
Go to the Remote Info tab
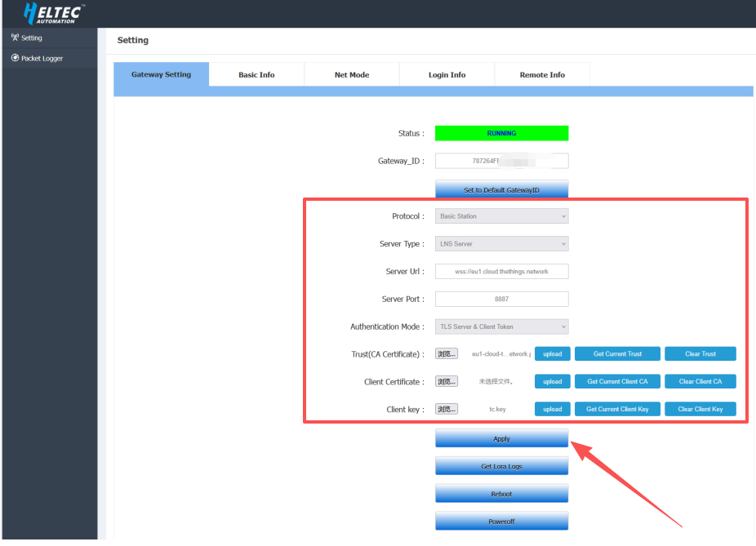pos(542,75)
